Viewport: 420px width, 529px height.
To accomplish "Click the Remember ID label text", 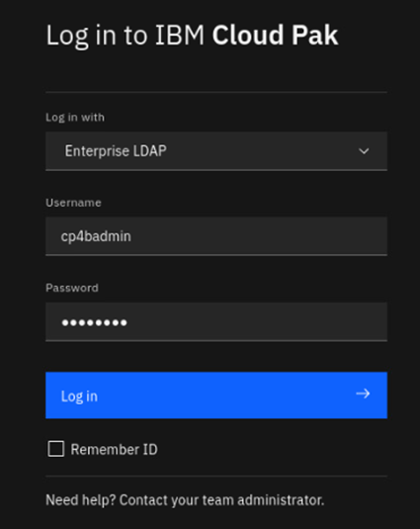I will [x=114, y=449].
